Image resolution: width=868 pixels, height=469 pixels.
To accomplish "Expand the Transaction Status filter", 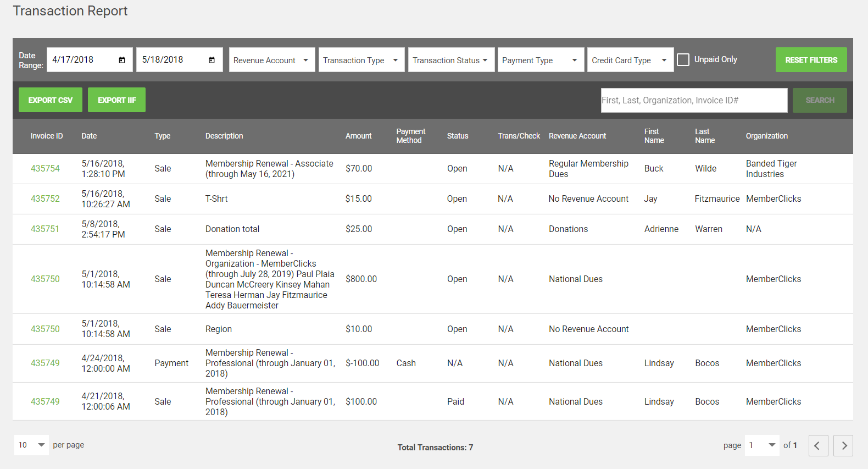I will pos(450,60).
